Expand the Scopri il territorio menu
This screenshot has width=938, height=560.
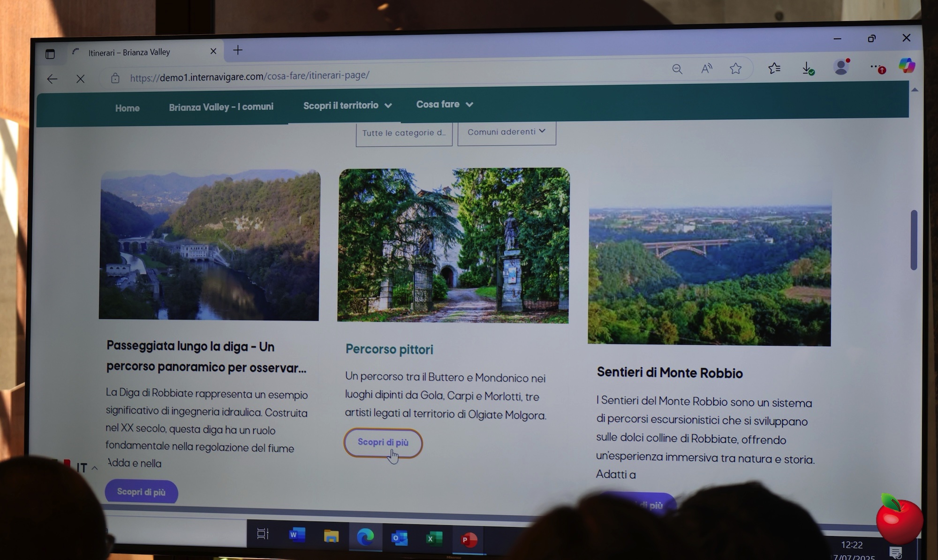pos(347,106)
